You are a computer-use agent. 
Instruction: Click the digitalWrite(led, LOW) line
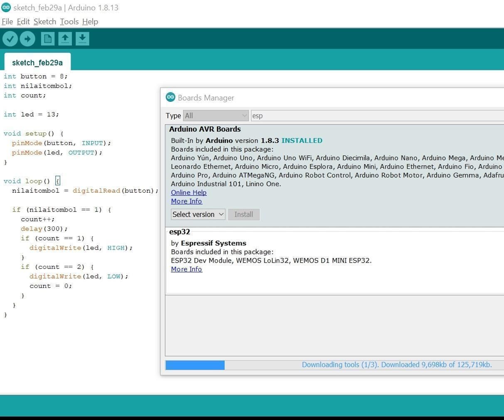79,276
